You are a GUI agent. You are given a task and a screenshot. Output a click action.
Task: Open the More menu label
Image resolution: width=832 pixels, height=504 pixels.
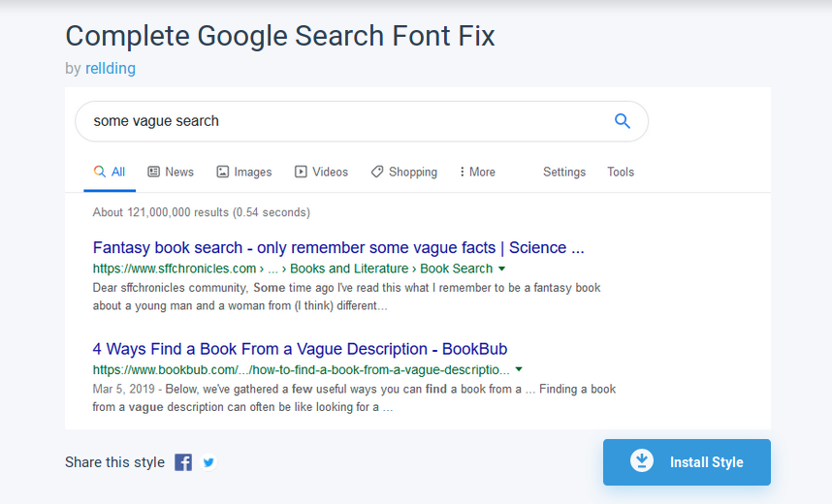coord(482,172)
